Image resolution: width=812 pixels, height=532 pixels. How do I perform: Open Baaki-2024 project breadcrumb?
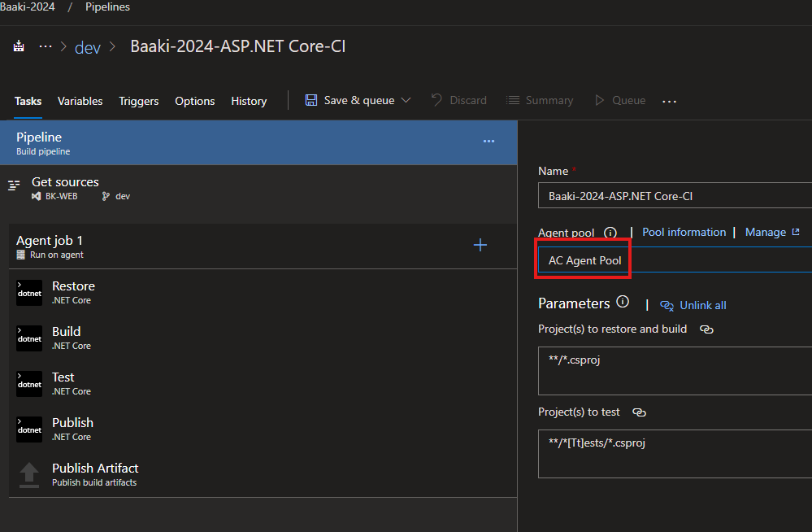(28, 7)
